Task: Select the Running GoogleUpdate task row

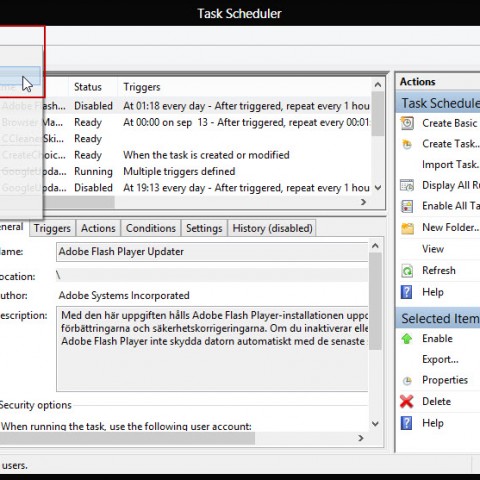Action: pyautogui.click(x=185, y=171)
